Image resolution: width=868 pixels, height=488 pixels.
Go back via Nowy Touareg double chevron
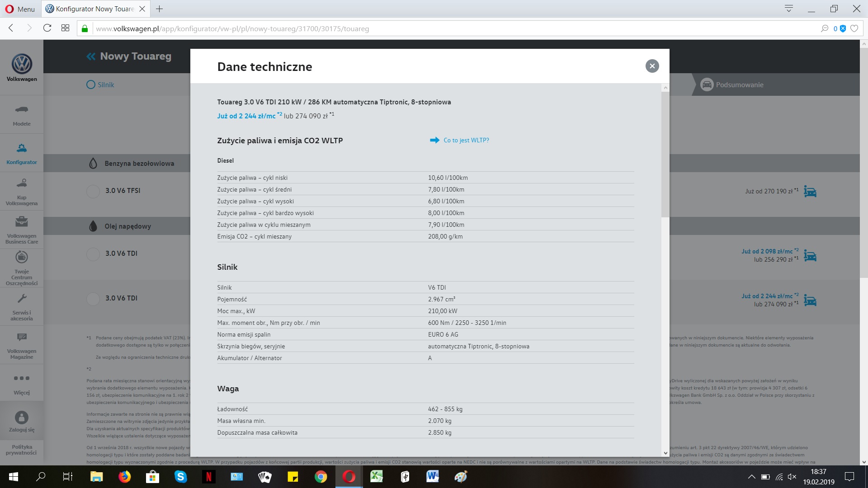click(91, 56)
